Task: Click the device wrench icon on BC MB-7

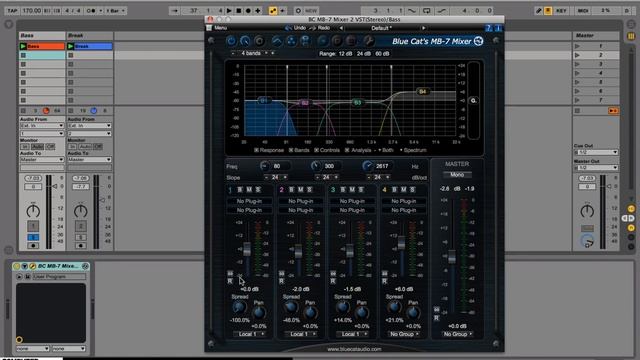Action: click(32, 266)
